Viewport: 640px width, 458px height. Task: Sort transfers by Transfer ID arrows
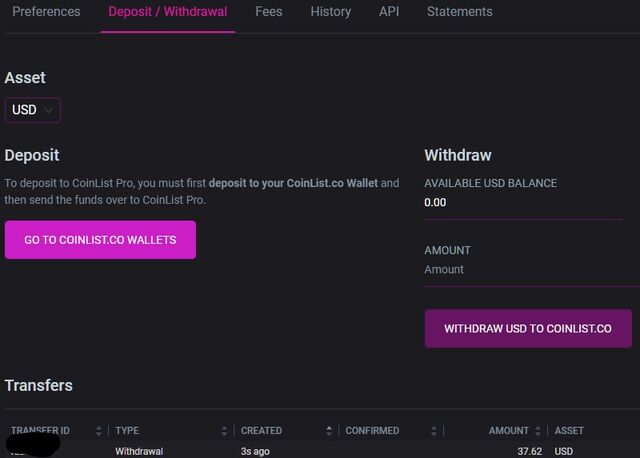[x=98, y=431]
